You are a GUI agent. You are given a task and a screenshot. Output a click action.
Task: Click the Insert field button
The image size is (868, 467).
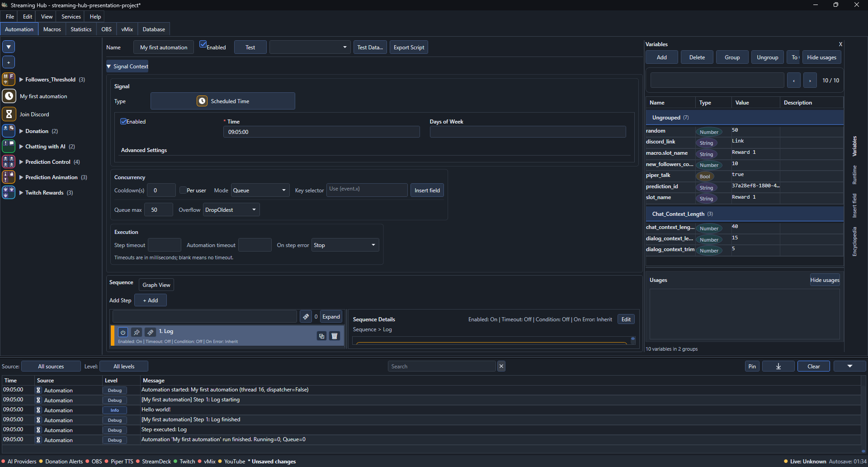(427, 190)
